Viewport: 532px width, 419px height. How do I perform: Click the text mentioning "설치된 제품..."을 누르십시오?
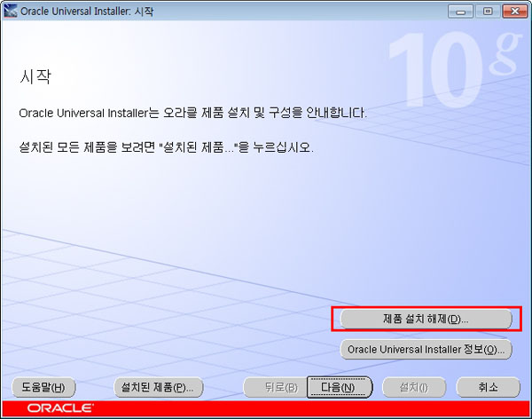[167, 147]
